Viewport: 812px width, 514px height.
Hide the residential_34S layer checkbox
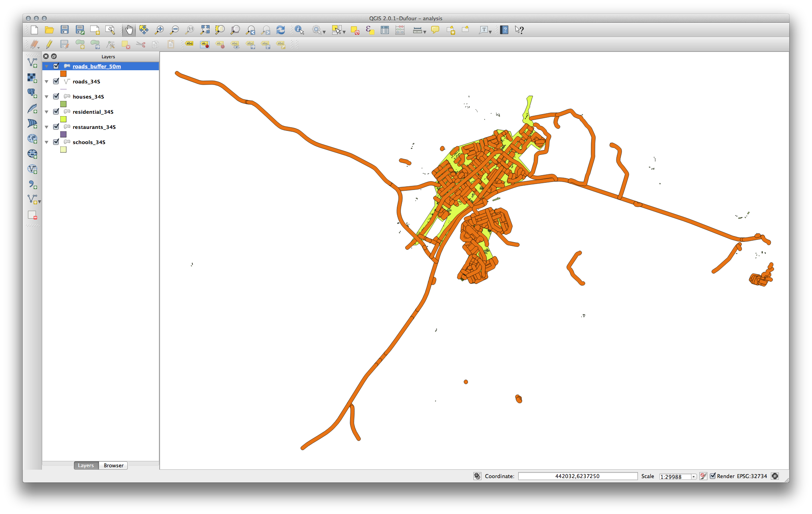[56, 112]
